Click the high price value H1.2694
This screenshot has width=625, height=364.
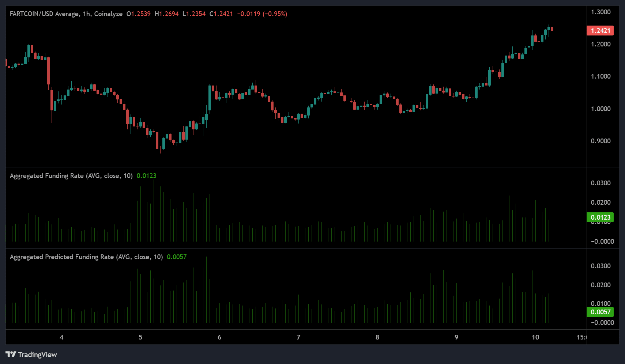[167, 14]
